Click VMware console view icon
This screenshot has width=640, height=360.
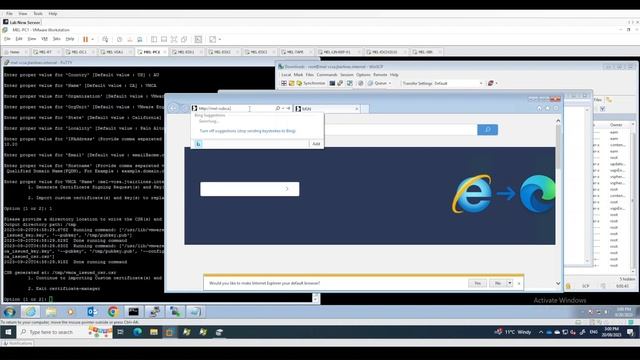tap(198, 39)
